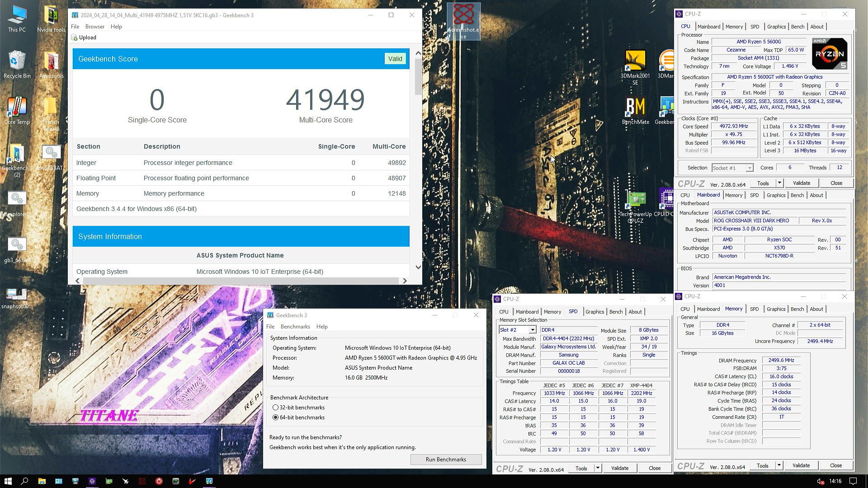This screenshot has width=868, height=488.
Task: Click the scroll up arrow in Geekbench results
Action: pos(418,53)
